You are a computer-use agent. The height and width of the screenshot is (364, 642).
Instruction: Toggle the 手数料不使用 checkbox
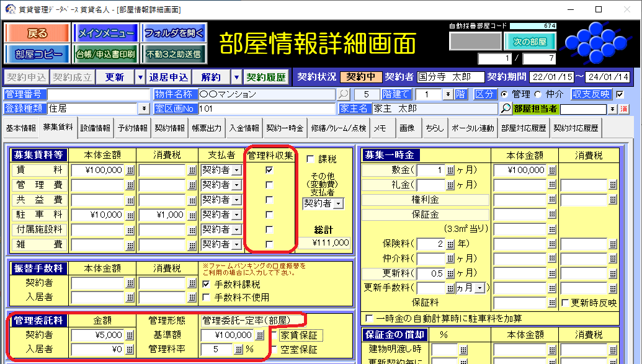coord(207,298)
